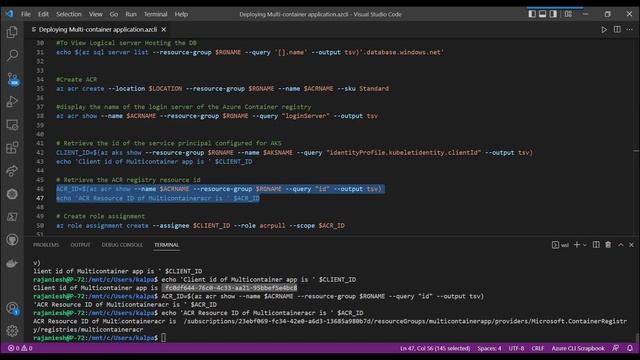Screen dimensions: 640x360
Task: Click the terminal command prompt cursor
Action: pyautogui.click(x=163, y=338)
